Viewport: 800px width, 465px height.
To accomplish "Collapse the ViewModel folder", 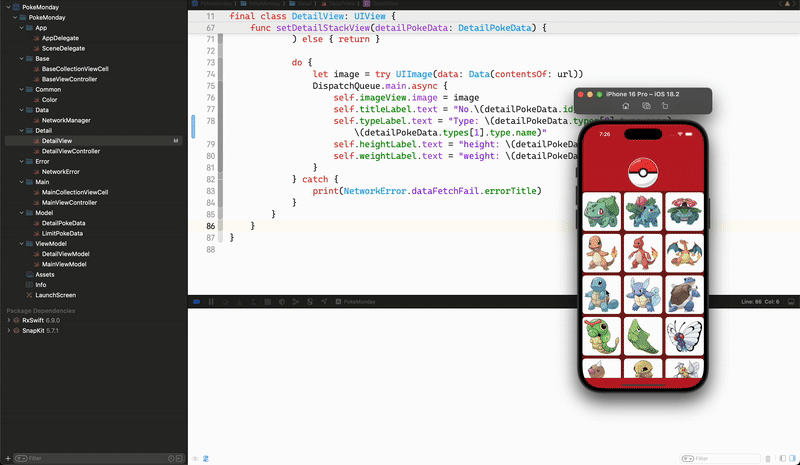I will 21,243.
